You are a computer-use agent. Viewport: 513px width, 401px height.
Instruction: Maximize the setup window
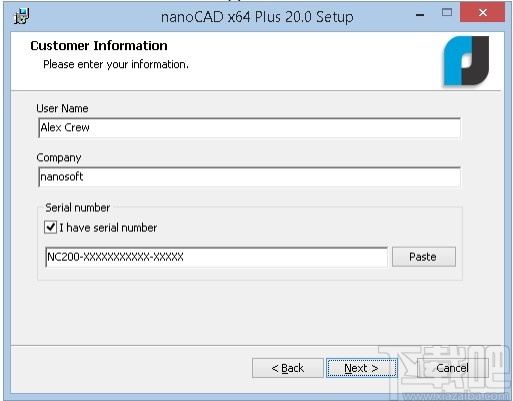coord(447,13)
